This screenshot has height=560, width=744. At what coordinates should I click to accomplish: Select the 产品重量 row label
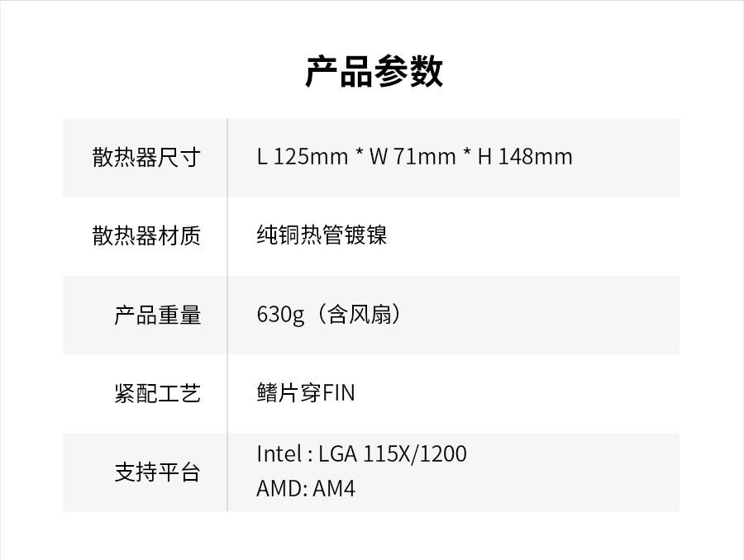point(157,315)
